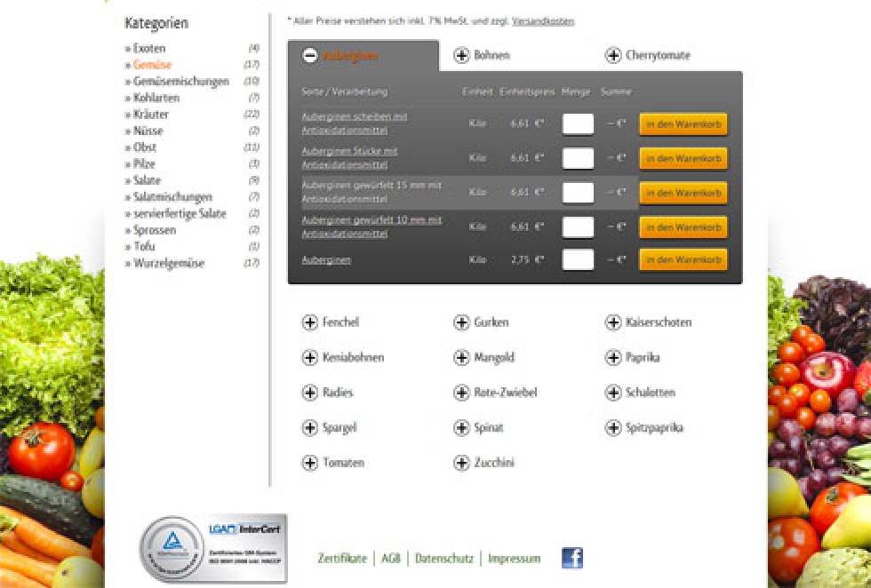The image size is (871, 588).
Task: Expand the Paprika product list
Action: [x=613, y=358]
